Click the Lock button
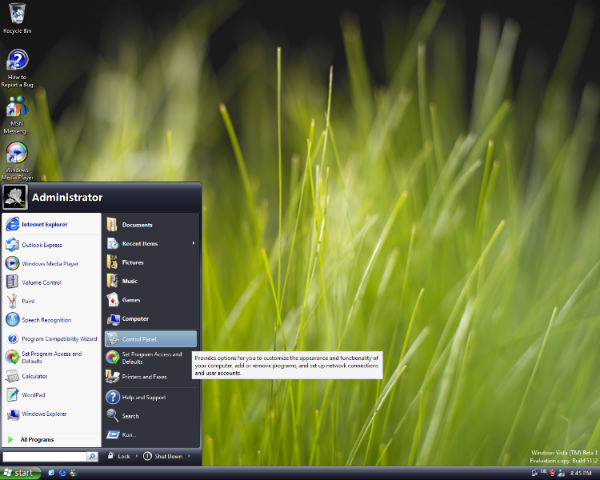 point(118,456)
